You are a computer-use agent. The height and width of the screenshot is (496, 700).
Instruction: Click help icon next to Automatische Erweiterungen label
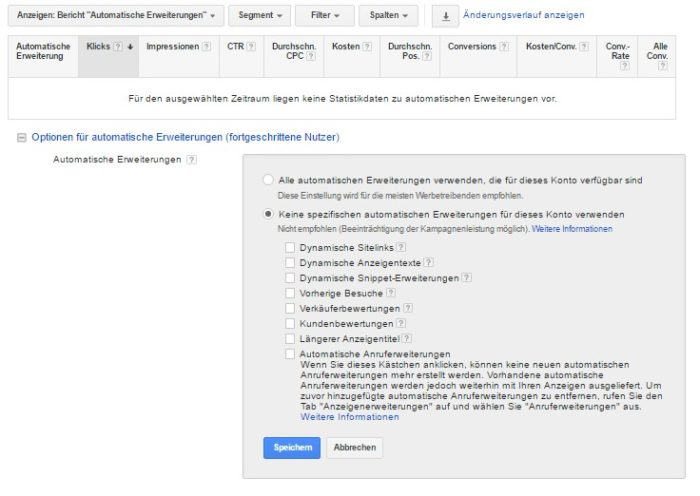tap(191, 159)
